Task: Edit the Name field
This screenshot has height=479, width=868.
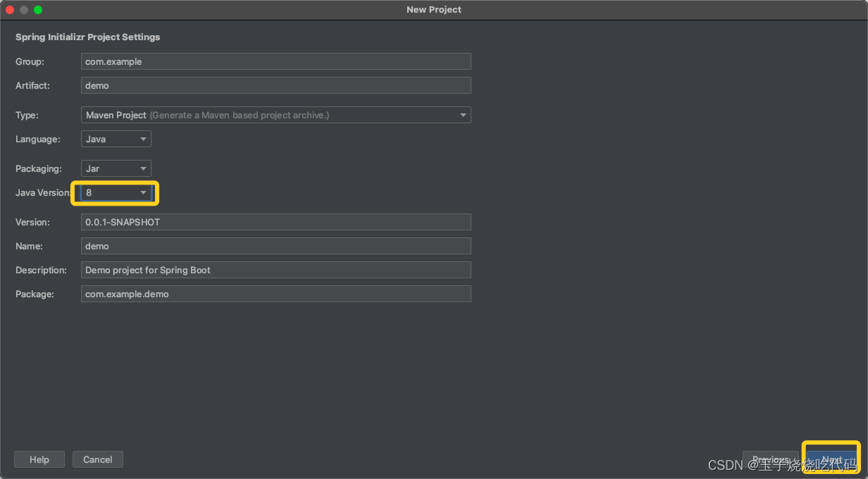Action: (275, 246)
